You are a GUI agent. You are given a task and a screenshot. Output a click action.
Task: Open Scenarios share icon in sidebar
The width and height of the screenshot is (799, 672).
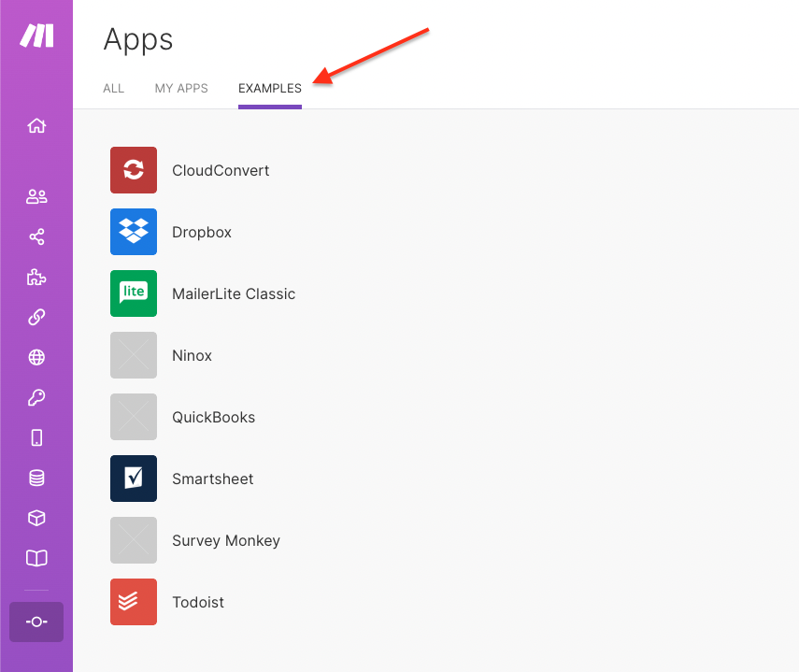(36, 236)
